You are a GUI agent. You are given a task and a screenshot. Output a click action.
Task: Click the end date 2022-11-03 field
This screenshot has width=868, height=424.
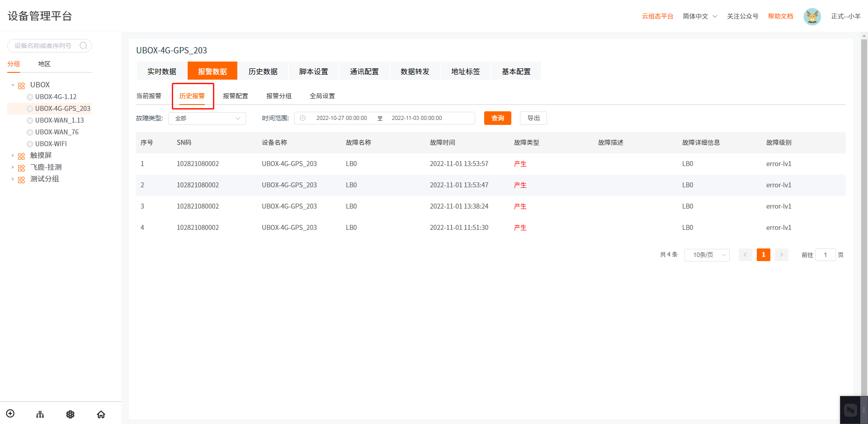click(417, 118)
